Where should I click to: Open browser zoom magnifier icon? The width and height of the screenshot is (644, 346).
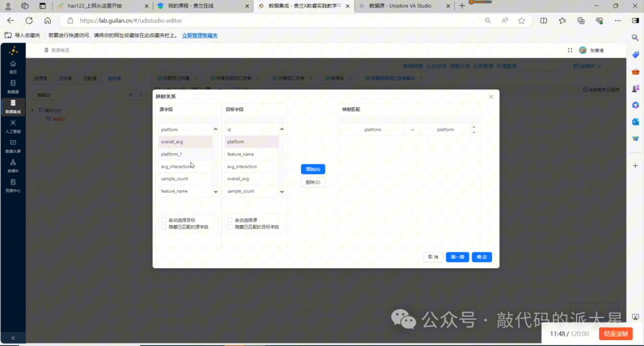[x=488, y=20]
